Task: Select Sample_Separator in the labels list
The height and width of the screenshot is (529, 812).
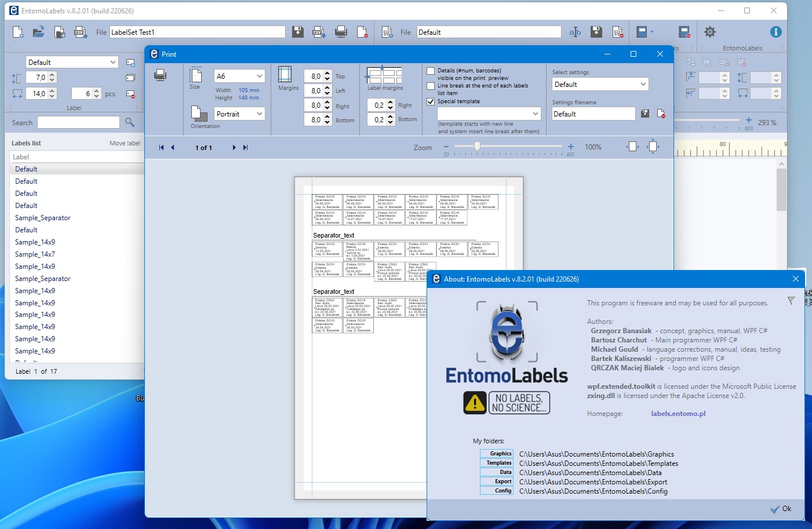Action: coord(43,218)
